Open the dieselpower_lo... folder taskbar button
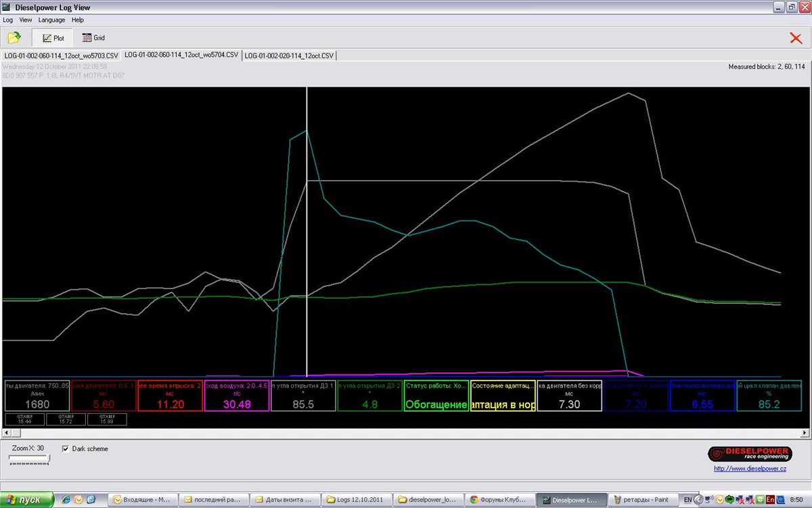 coord(428,500)
